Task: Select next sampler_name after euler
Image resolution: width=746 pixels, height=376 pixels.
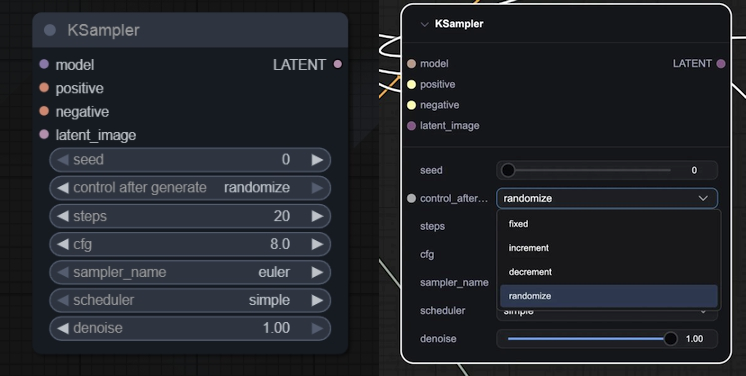Action: (317, 272)
